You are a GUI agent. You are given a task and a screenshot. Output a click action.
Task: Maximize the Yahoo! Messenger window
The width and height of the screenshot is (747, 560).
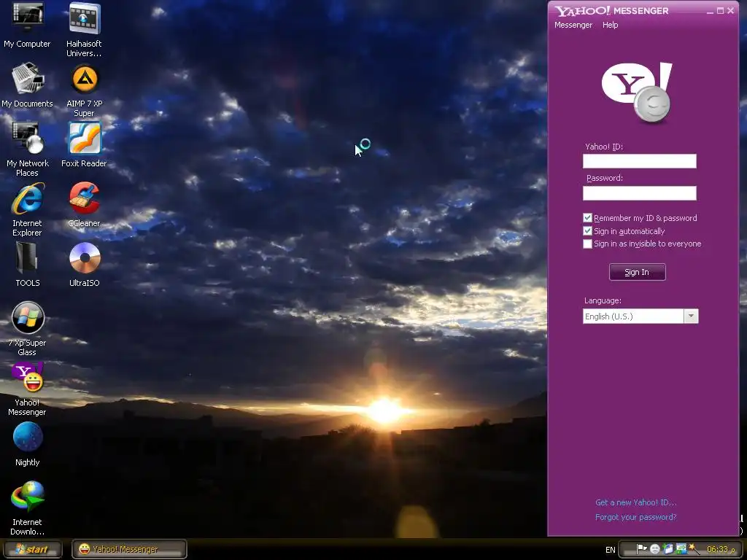720,10
